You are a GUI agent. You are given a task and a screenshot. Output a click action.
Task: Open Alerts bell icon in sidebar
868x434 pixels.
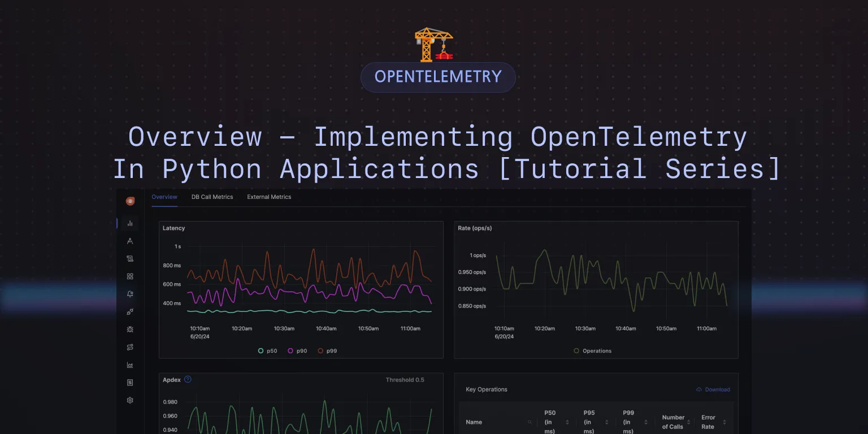[130, 294]
